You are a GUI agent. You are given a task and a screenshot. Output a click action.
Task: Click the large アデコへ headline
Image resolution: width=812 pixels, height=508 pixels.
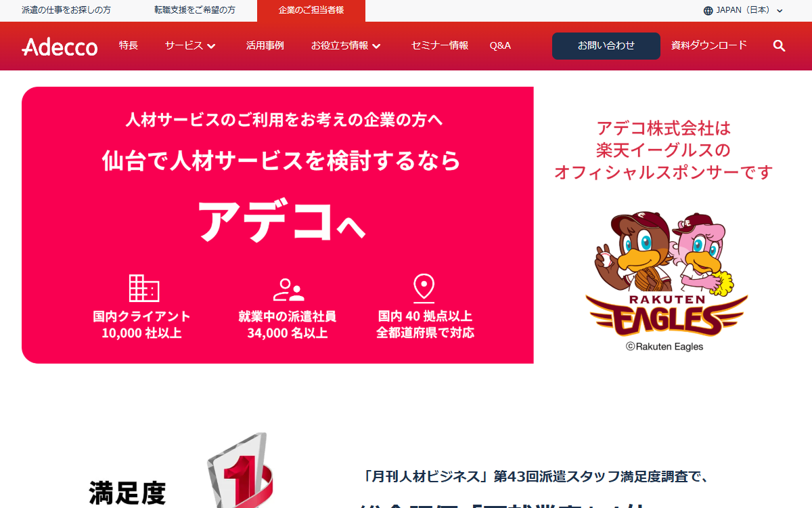tap(281, 221)
